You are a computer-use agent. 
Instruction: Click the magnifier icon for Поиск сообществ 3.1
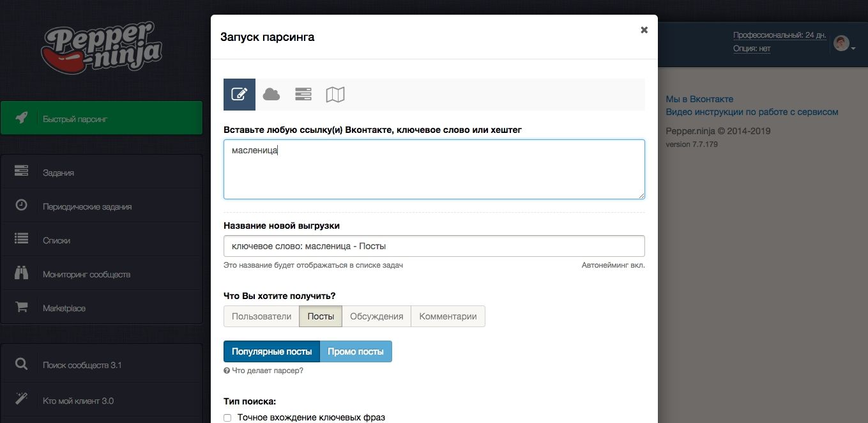click(x=21, y=365)
